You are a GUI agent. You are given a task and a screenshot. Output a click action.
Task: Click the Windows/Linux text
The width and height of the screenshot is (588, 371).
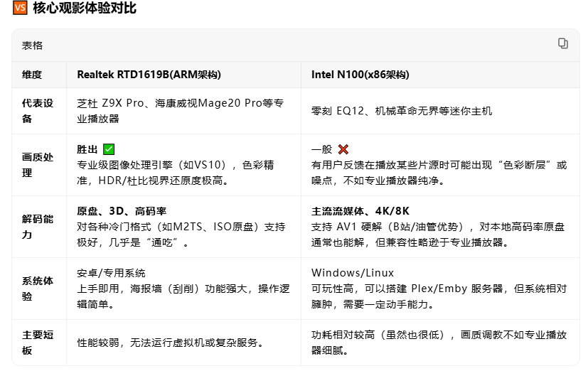tap(353, 273)
